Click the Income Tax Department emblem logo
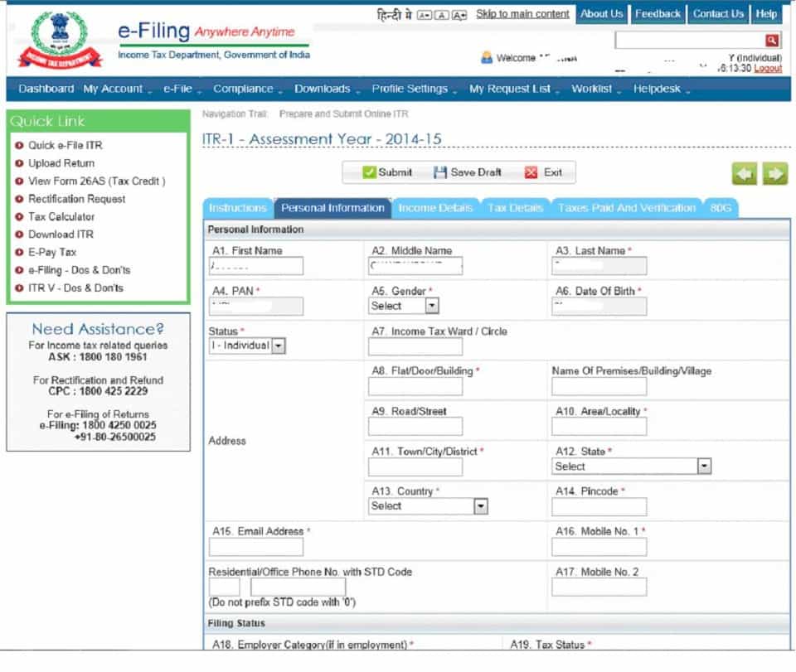Screen dimensions: 796x672 click(x=60, y=40)
